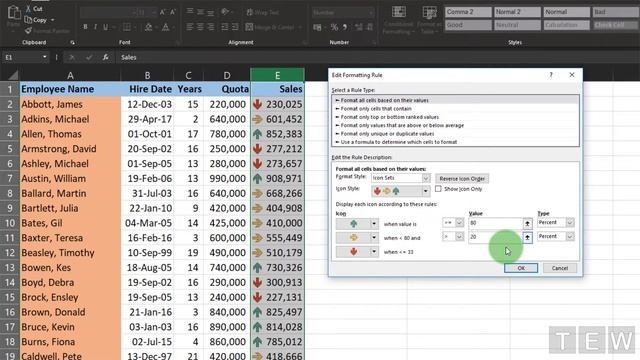Screen dimensions: 640x360
Task: Apply Percent Style from Number group
Action: 334,27
